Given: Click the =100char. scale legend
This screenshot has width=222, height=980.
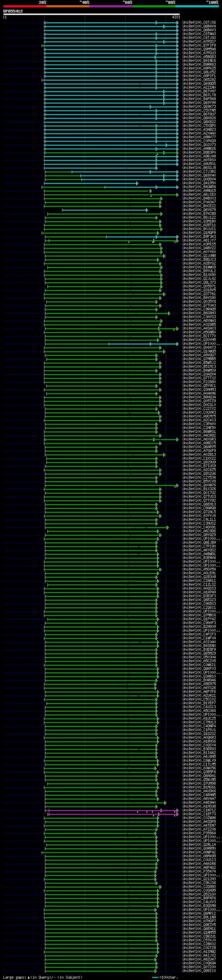Looking at the screenshot, I should pos(165,977).
